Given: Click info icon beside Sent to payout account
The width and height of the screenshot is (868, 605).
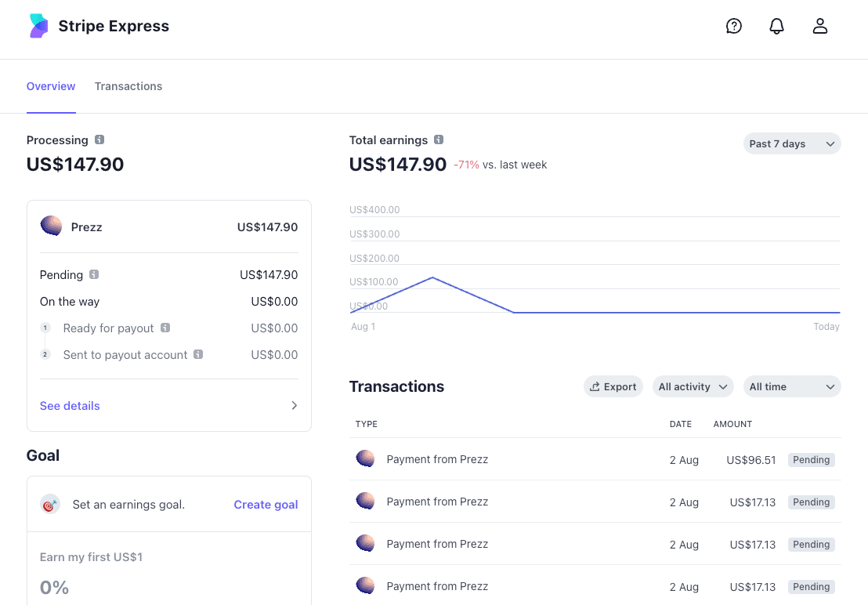Looking at the screenshot, I should tap(198, 354).
